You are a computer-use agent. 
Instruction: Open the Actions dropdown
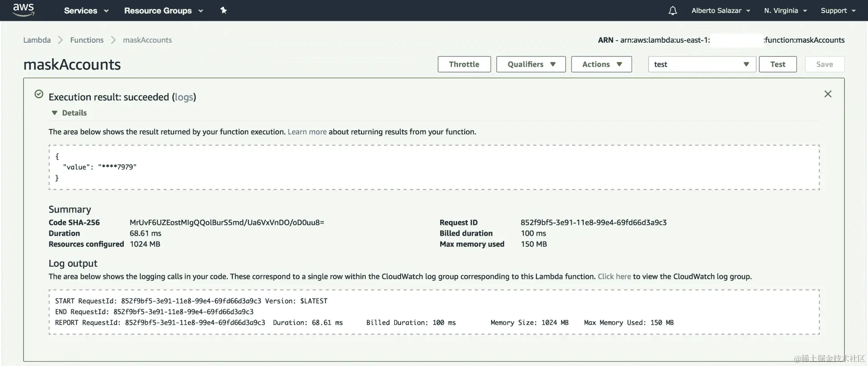point(601,64)
